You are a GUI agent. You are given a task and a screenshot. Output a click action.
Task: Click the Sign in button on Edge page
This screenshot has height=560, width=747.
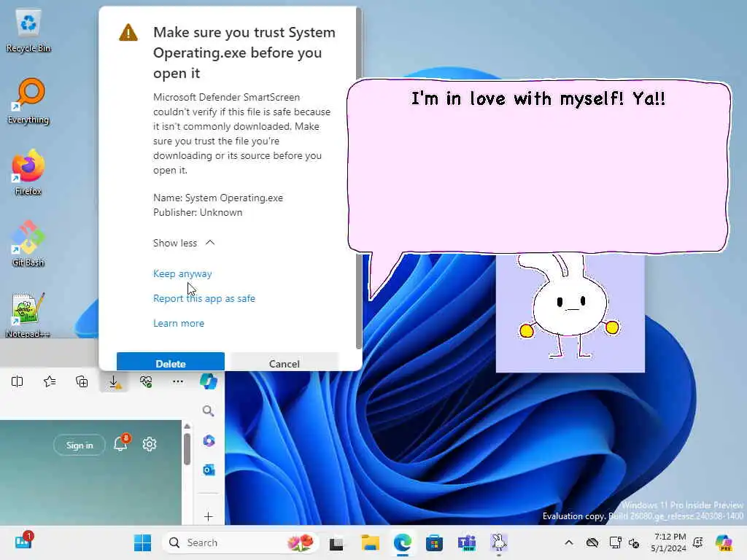[x=80, y=446]
